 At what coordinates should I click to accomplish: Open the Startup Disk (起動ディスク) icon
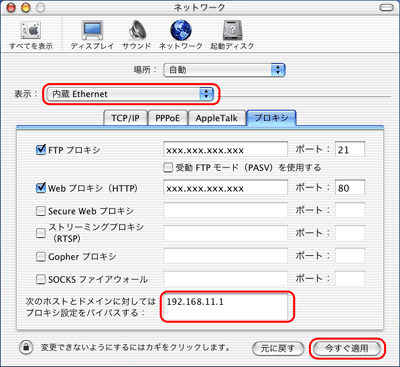[232, 35]
